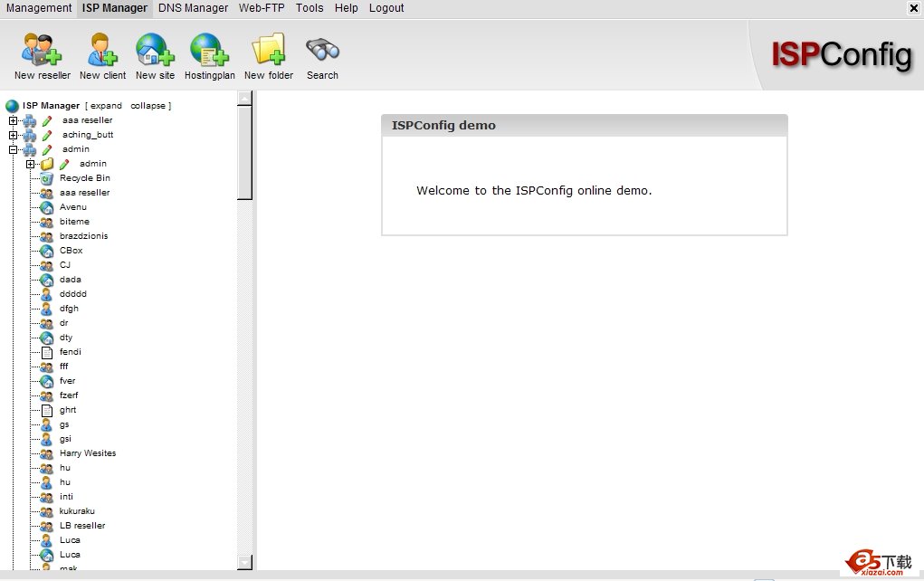This screenshot has height=581, width=924.
Task: Click the client icon next to gsi
Action: [x=46, y=439]
